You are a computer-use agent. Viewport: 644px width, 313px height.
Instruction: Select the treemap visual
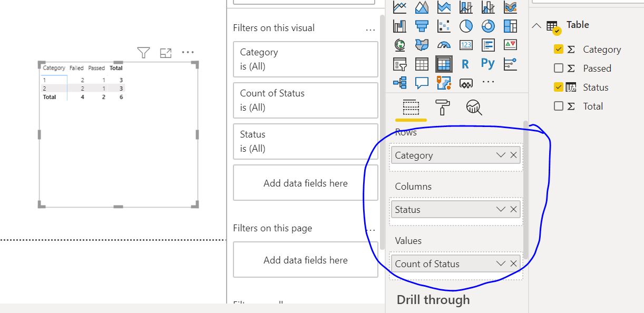tap(510, 26)
